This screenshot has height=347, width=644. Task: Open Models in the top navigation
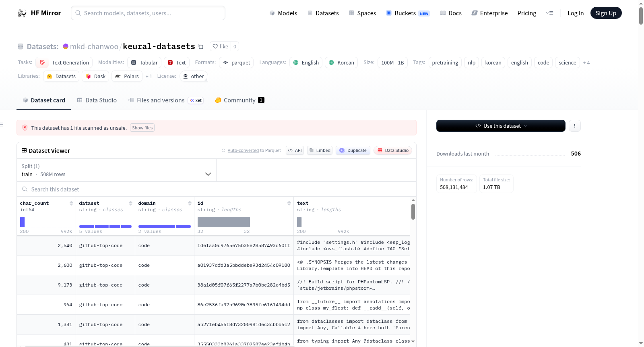point(283,13)
